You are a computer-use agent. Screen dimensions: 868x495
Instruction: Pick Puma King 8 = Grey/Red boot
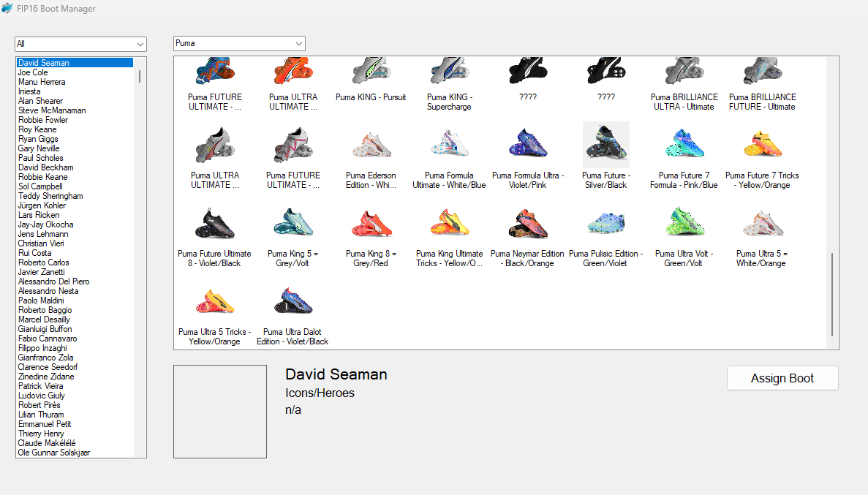371,223
